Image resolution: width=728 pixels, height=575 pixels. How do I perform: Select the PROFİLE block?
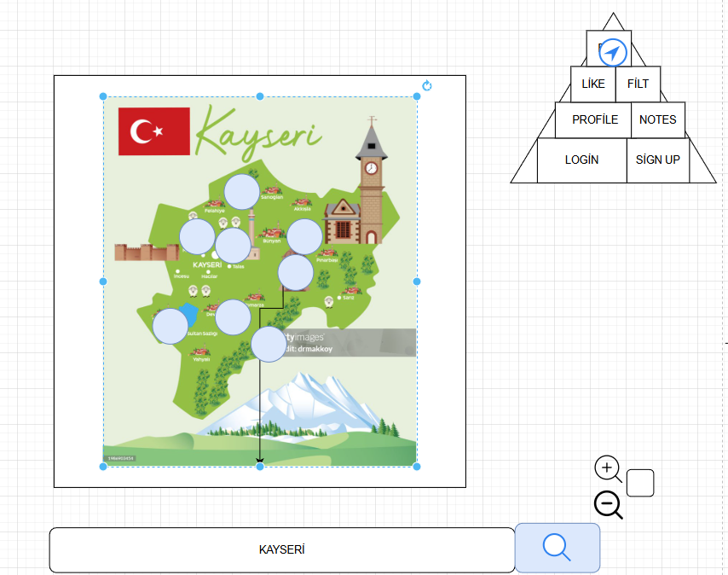click(x=593, y=119)
